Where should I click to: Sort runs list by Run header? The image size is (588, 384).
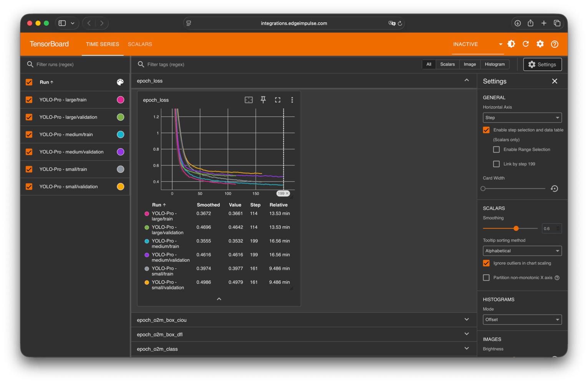(46, 82)
